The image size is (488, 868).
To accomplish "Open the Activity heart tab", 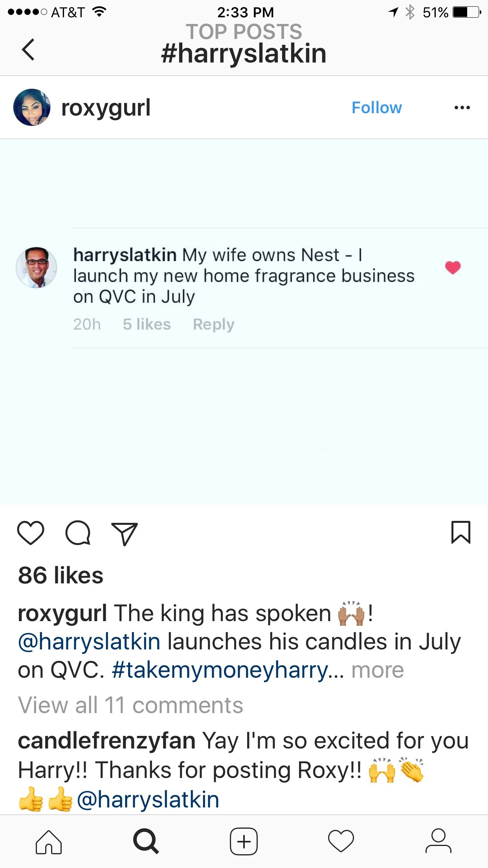I will click(x=341, y=841).
